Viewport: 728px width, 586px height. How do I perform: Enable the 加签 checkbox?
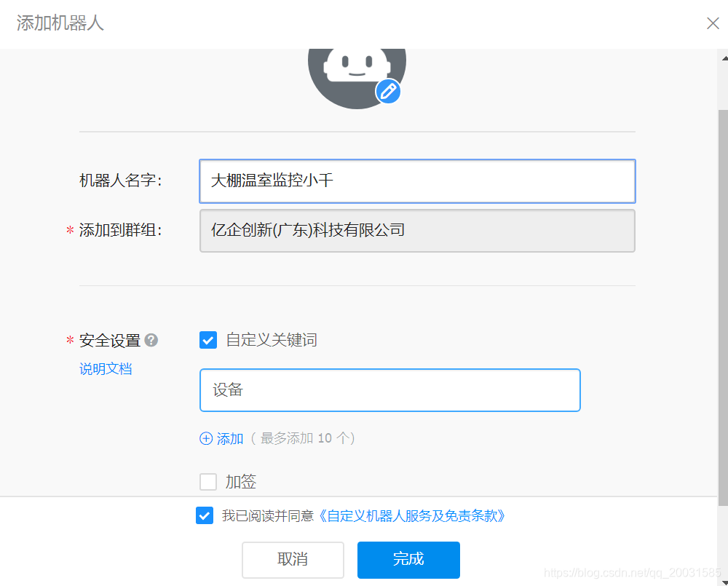tap(208, 481)
